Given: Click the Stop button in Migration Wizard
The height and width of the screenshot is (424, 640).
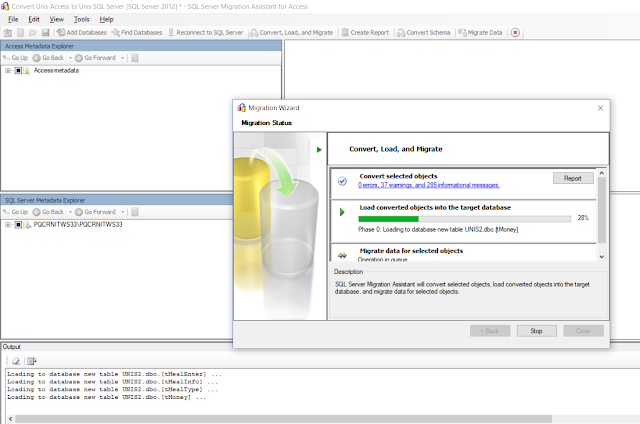Looking at the screenshot, I should pyautogui.click(x=536, y=331).
